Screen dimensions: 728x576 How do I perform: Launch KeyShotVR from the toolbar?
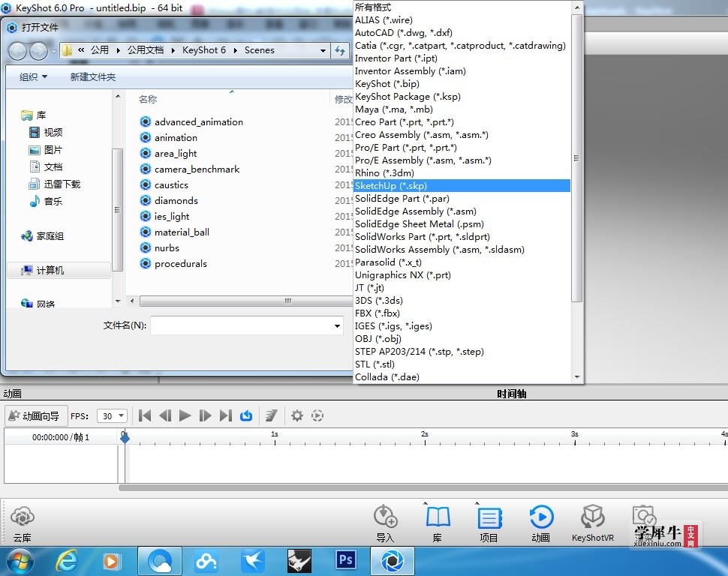[x=593, y=523]
